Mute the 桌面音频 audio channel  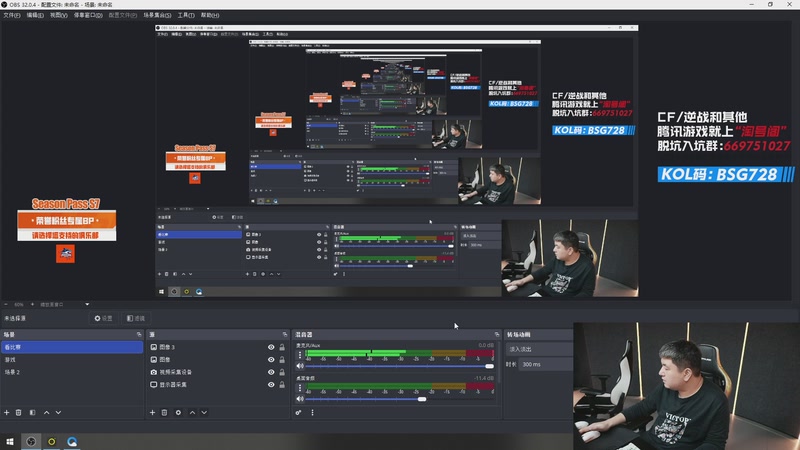coord(300,399)
